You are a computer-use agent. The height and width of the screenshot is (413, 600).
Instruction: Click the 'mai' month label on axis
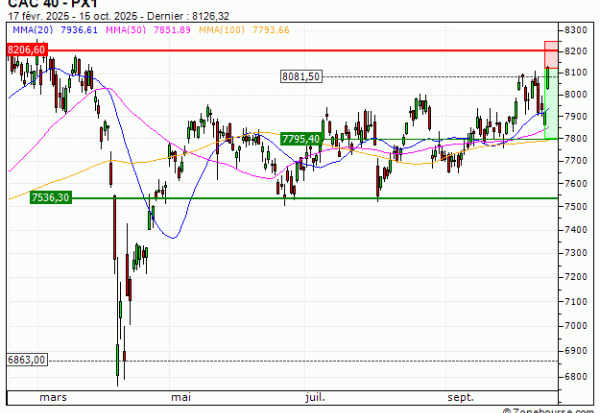pos(181,397)
